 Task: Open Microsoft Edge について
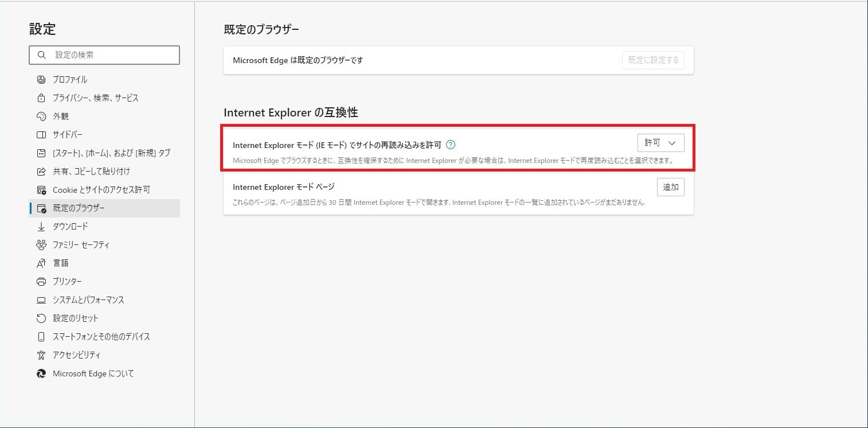click(104, 373)
